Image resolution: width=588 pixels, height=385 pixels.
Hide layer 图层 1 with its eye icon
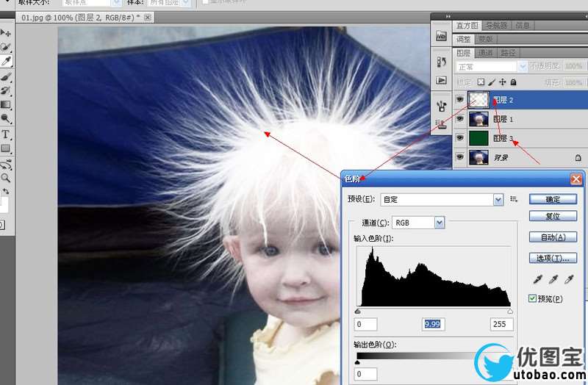coord(460,118)
